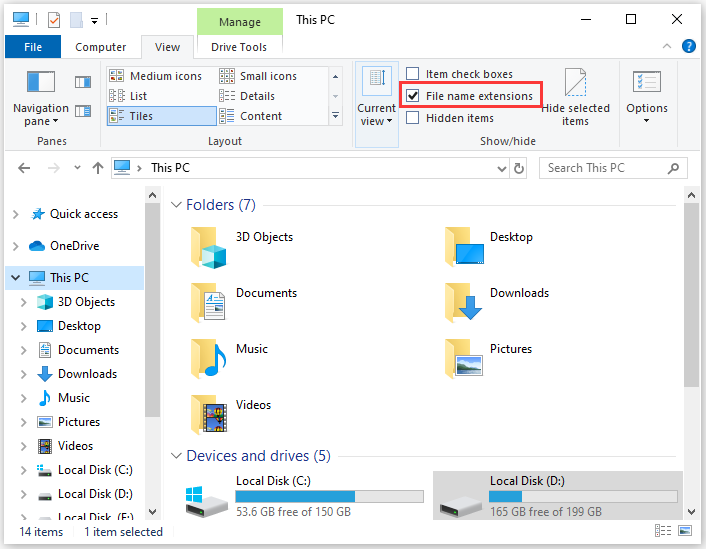The height and width of the screenshot is (549, 706).
Task: Select Medium icons layout
Action: pyautogui.click(x=156, y=76)
